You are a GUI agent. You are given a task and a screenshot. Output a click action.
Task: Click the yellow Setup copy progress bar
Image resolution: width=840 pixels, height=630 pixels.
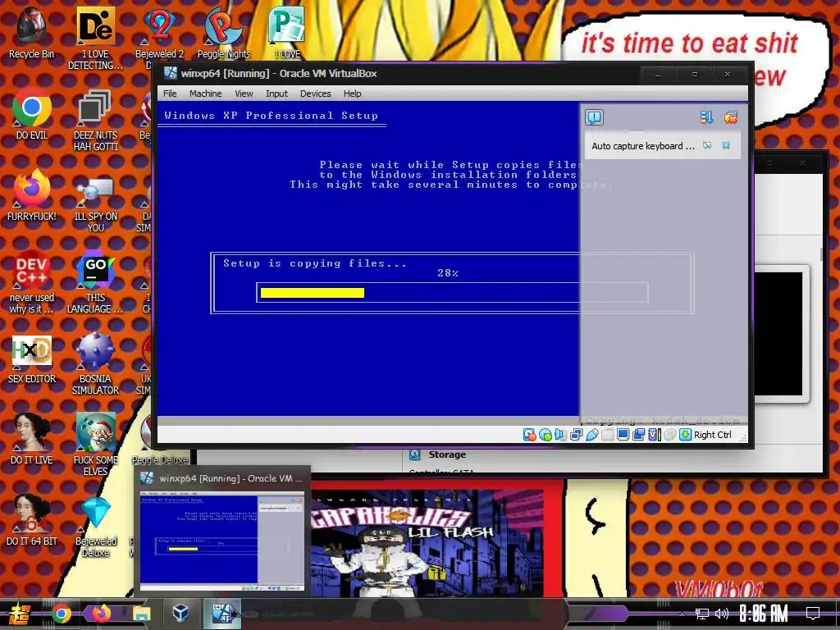(313, 293)
